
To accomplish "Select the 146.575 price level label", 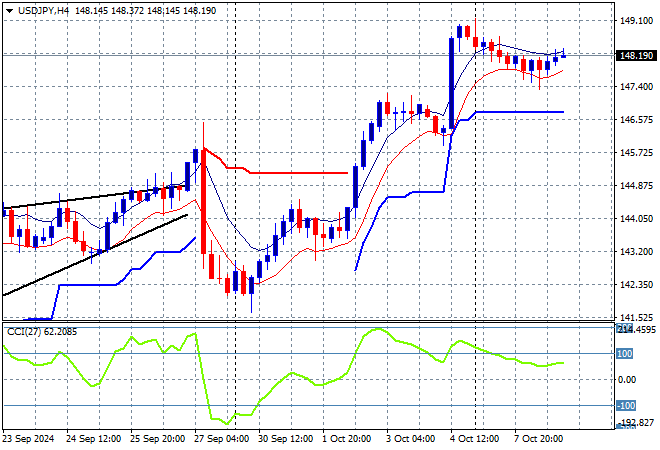I will (x=635, y=120).
